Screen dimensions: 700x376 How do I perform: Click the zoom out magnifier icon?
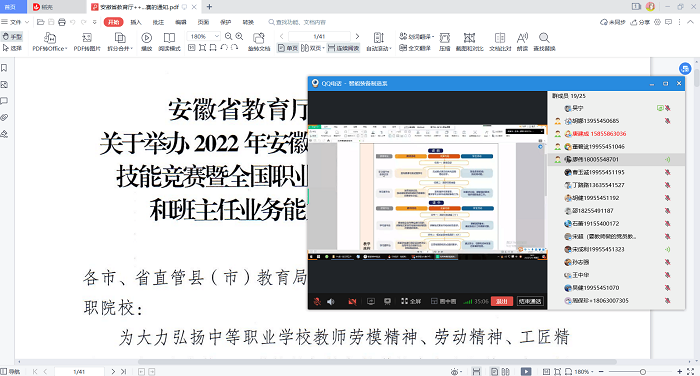tap(229, 37)
